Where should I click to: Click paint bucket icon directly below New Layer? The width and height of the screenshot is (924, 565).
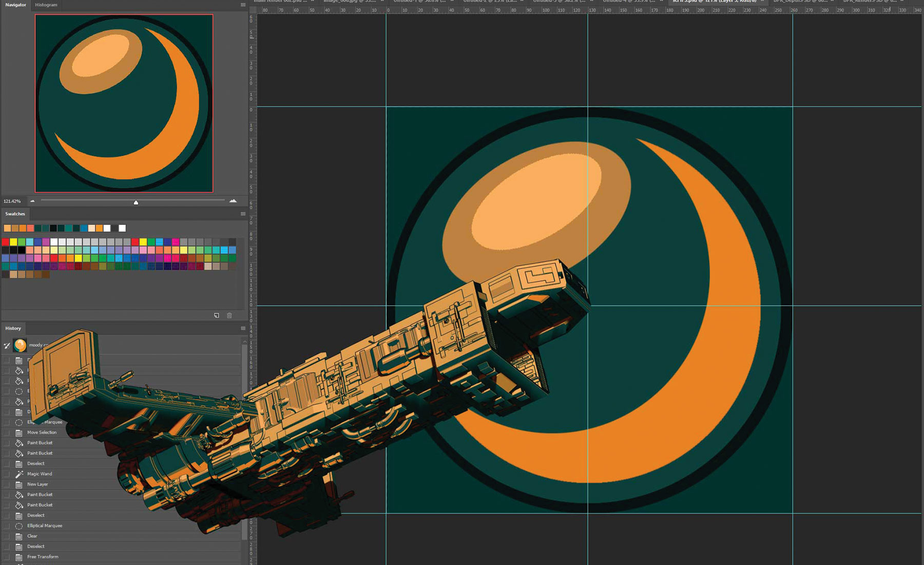(19, 495)
